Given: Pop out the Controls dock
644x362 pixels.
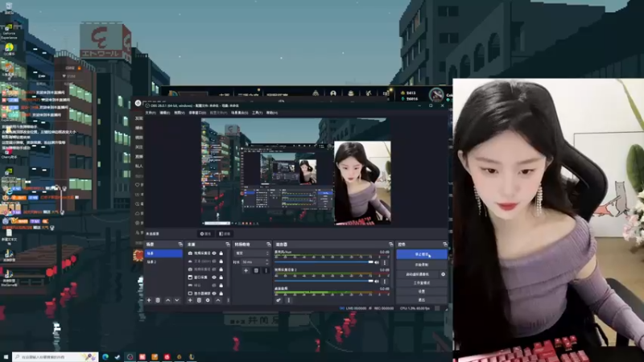Looking at the screenshot, I should [445, 245].
